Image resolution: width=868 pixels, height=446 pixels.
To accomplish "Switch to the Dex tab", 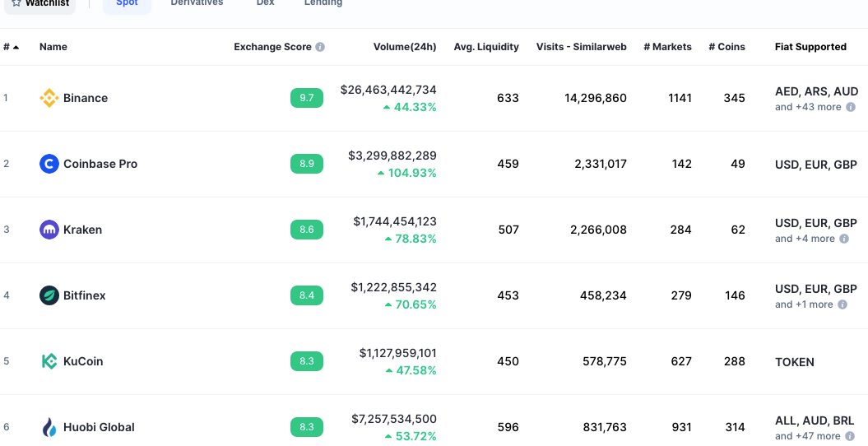I will [x=265, y=2].
